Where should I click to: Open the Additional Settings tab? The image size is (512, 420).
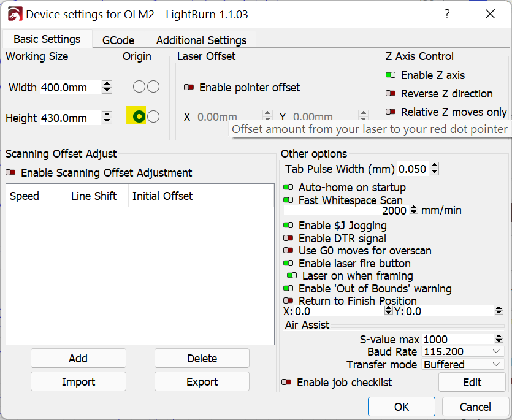[x=201, y=40]
